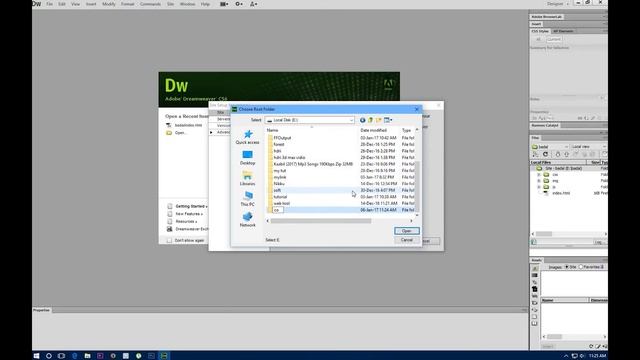Go back to the last folder visited

pos(362,120)
